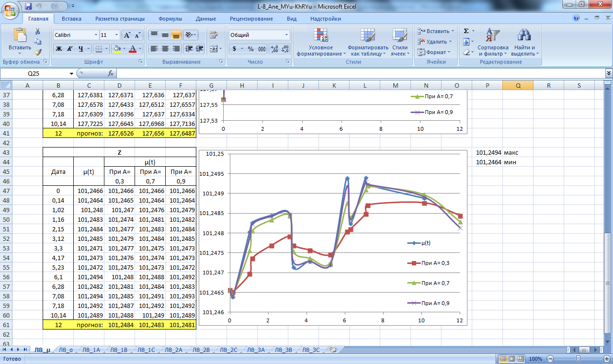Open Разметка страницы ribbon tab

(x=120, y=19)
